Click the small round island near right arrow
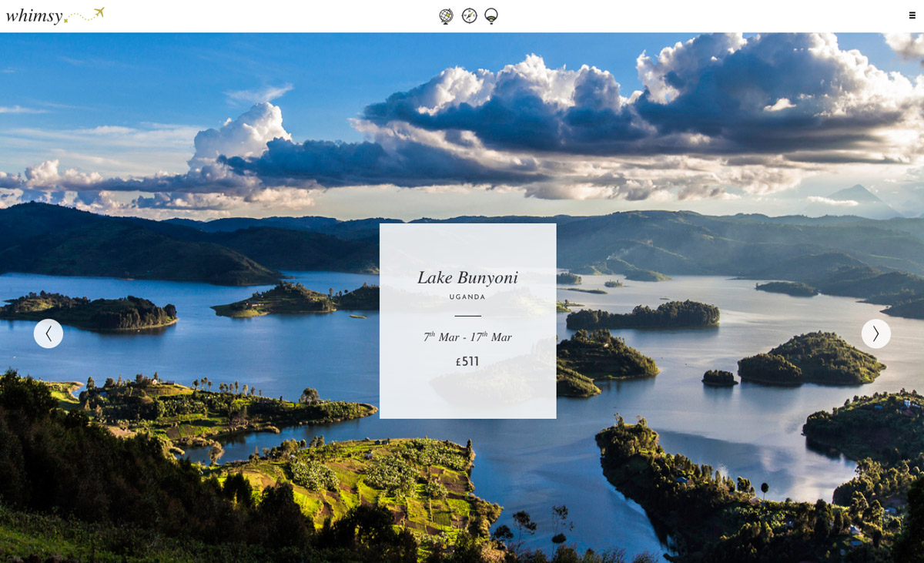The width and height of the screenshot is (924, 563). coord(719,377)
